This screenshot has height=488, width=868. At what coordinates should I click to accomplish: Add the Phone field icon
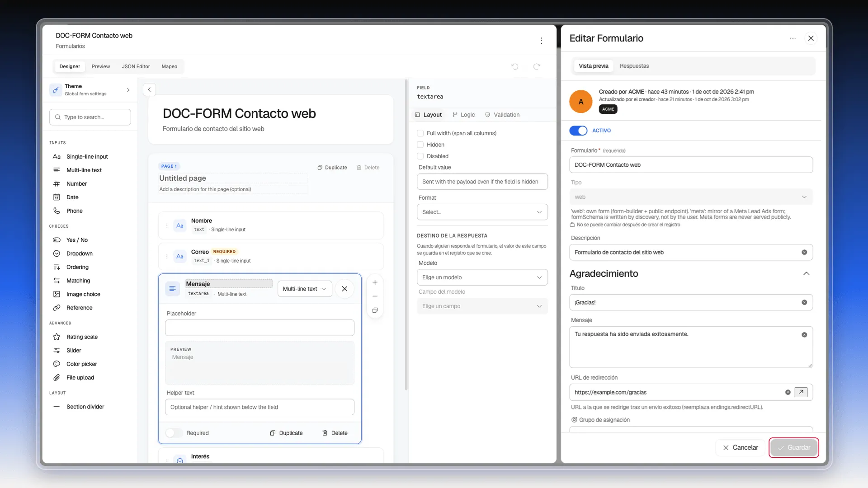click(x=57, y=211)
